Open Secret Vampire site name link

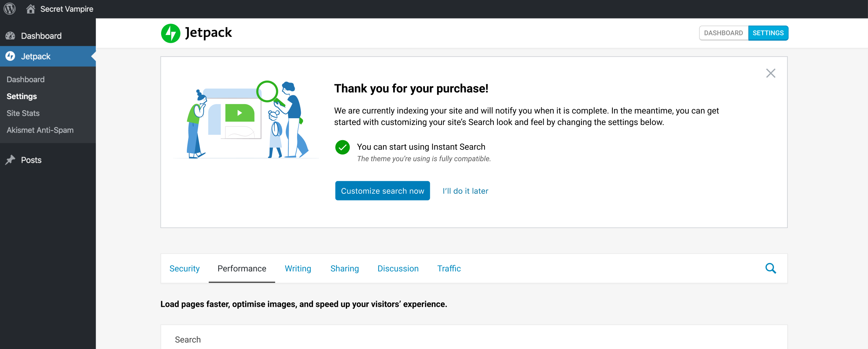coord(67,9)
